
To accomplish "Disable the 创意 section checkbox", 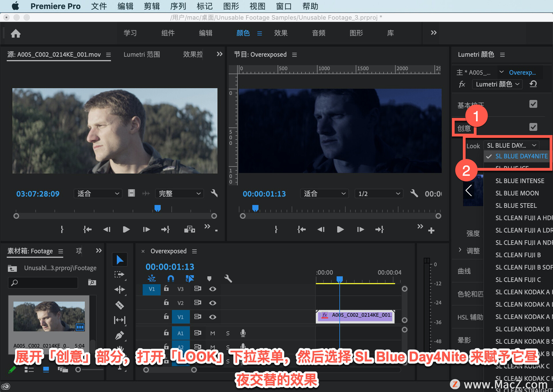I will (x=533, y=127).
